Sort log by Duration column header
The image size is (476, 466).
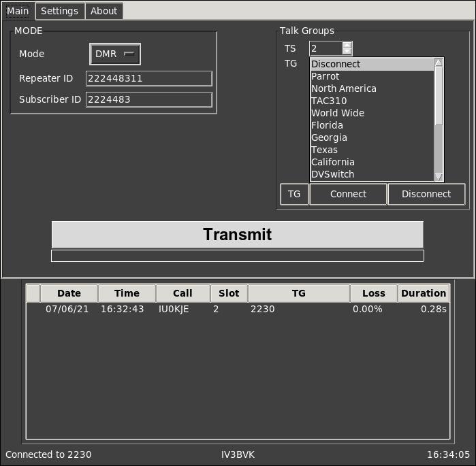[x=424, y=293]
